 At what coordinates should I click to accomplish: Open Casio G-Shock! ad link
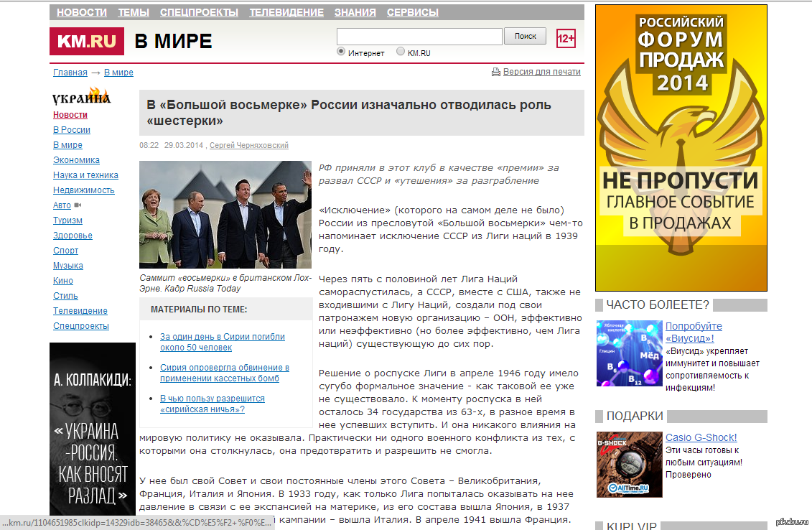701,437
